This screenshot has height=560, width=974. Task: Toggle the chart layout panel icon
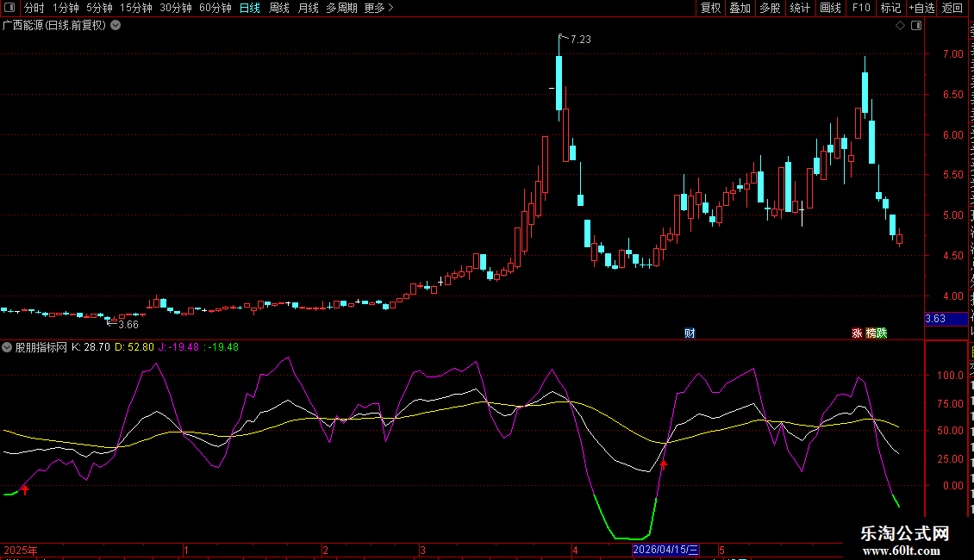pos(916,26)
